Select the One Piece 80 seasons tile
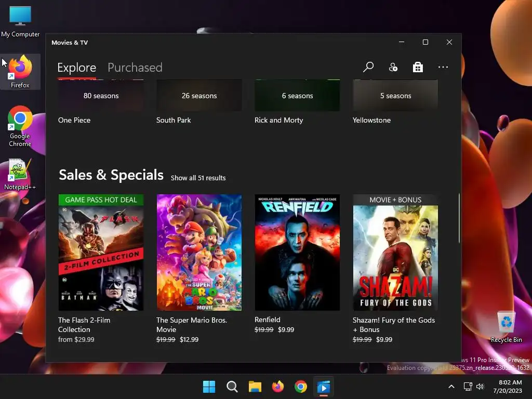This screenshot has height=399, width=532. [x=101, y=96]
